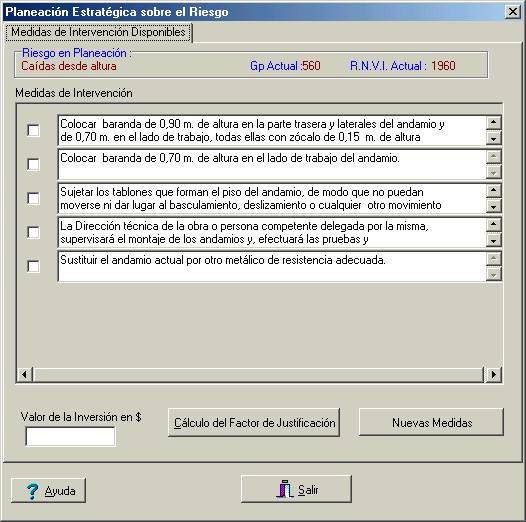526x522 pixels.
Task: Click up arrow of 'Sujetar los tablones' text box
Action: tap(493, 190)
